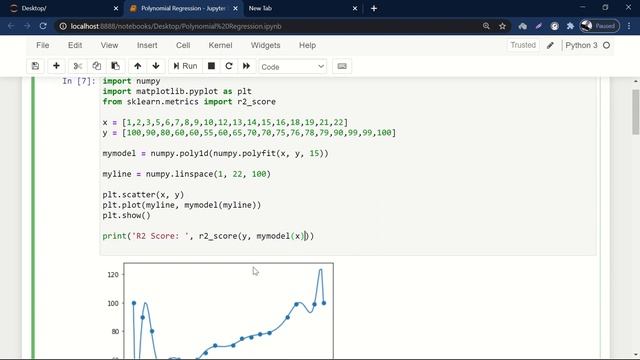Insert a cell below with the plus icon
640x360 pixels.
[x=56, y=66]
